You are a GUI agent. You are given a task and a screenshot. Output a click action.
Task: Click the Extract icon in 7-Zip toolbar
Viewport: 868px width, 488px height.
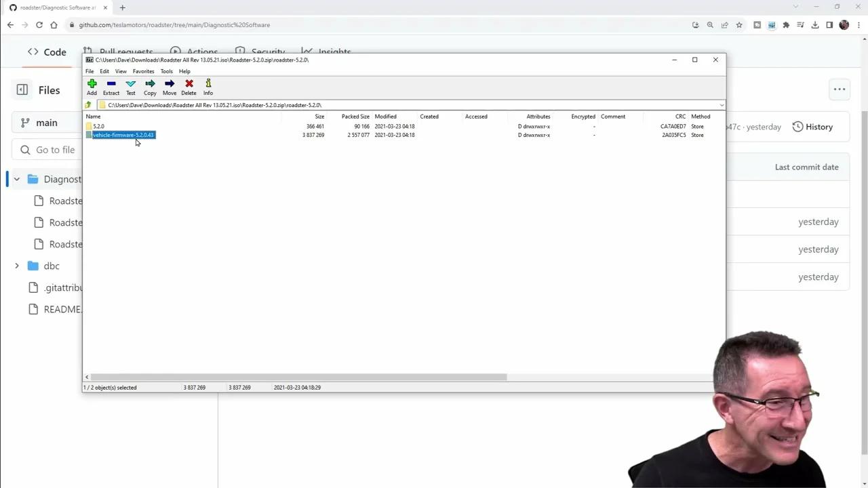[111, 86]
